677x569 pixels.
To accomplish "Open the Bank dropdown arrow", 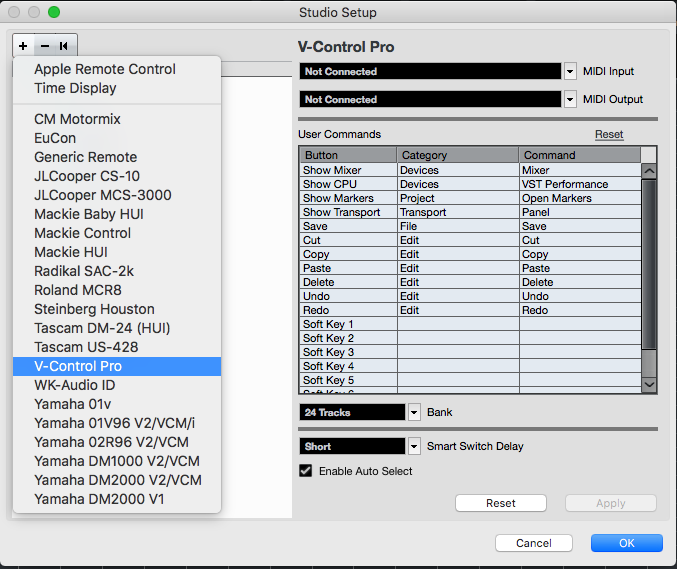I will point(414,412).
